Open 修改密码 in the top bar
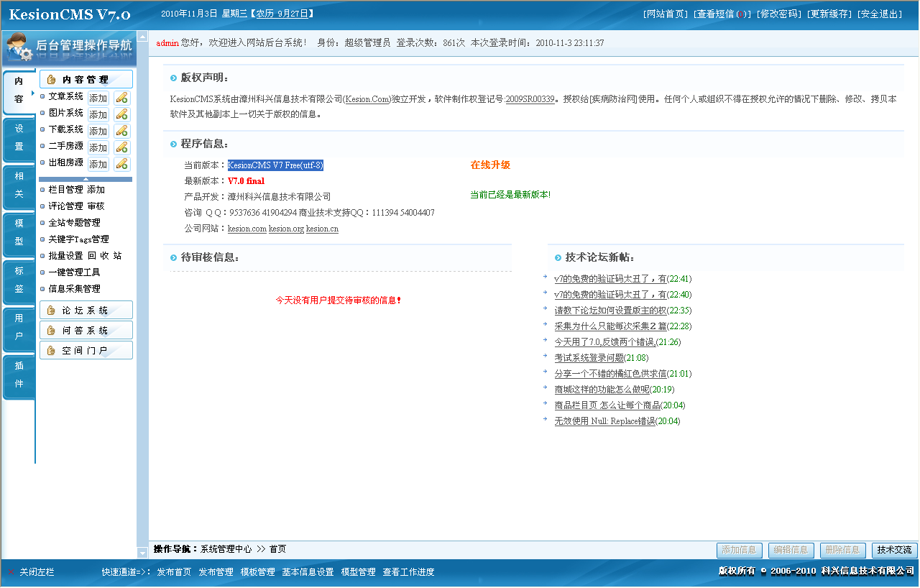Image resolution: width=920 pixels, height=588 pixels. (778, 14)
